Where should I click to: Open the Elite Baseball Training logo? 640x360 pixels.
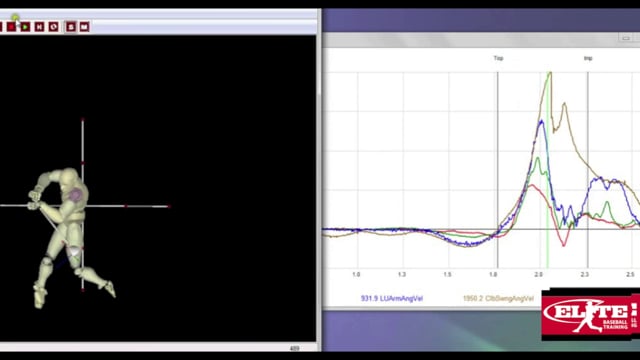coord(591,314)
